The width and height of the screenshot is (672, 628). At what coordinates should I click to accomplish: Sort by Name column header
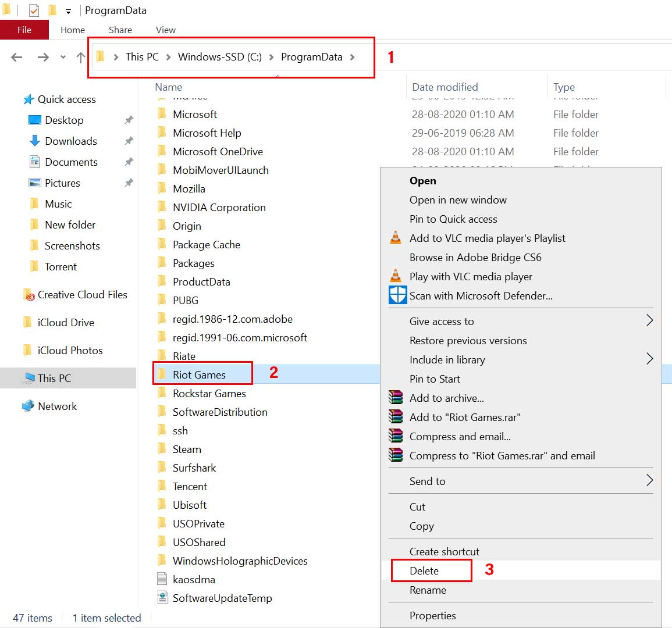coord(168,87)
